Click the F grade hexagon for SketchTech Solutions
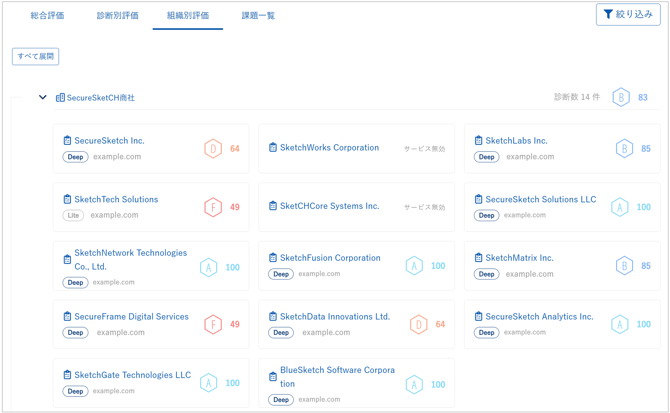Viewport: 670px width, 413px height. pos(213,208)
